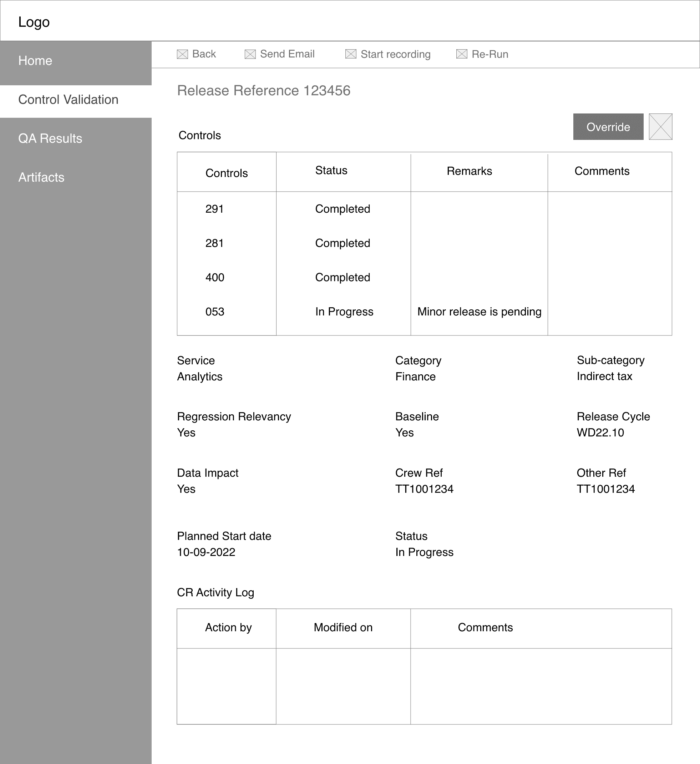Click the square icon beside Override
Viewport: 700px width, 764px height.
click(660, 127)
